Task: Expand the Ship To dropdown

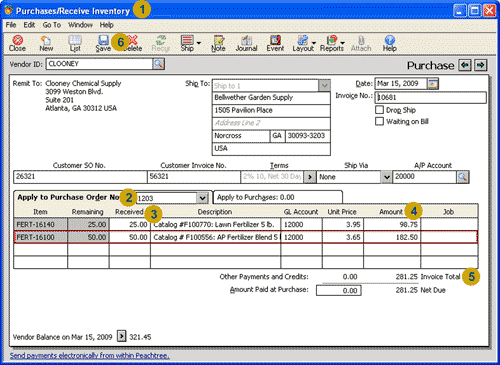Action: click(324, 85)
